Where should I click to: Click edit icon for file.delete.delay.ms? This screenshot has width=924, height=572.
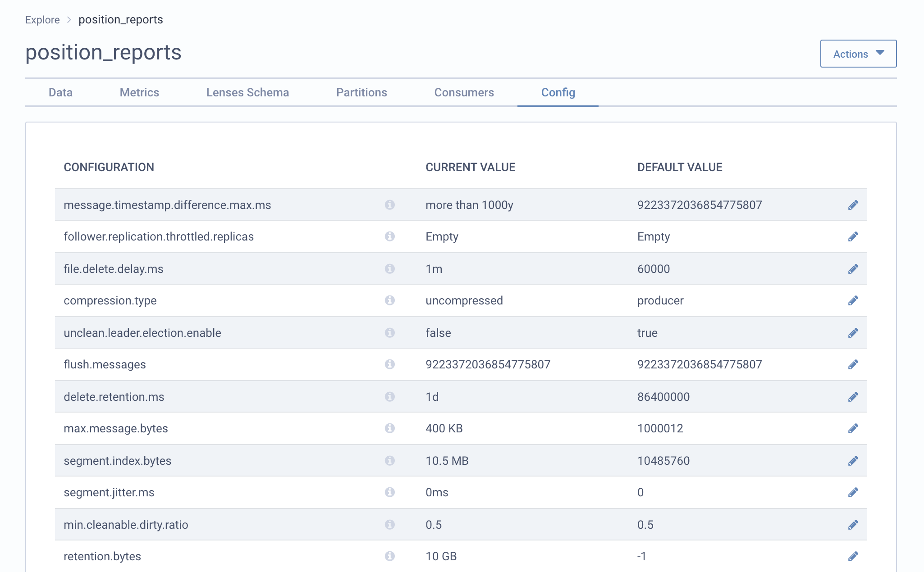click(x=853, y=268)
